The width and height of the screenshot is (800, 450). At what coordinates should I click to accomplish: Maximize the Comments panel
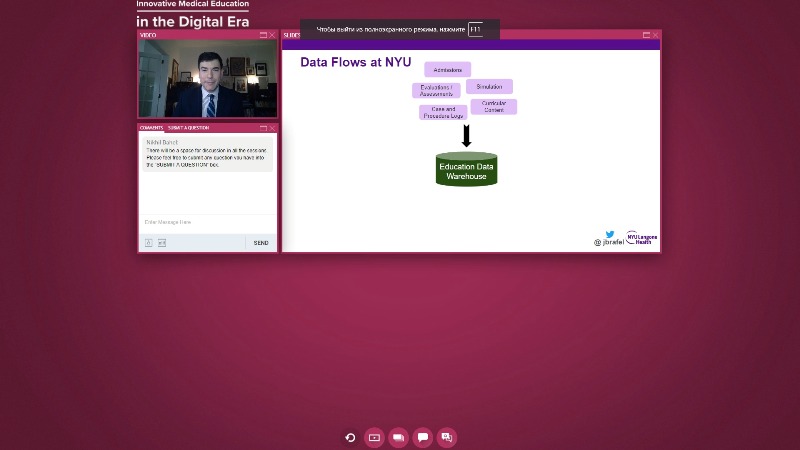[x=263, y=128]
